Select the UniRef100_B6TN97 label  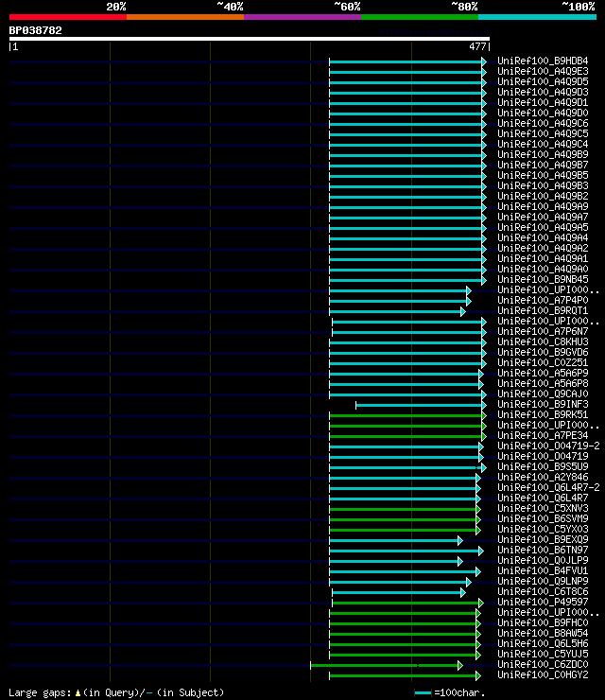click(x=543, y=551)
